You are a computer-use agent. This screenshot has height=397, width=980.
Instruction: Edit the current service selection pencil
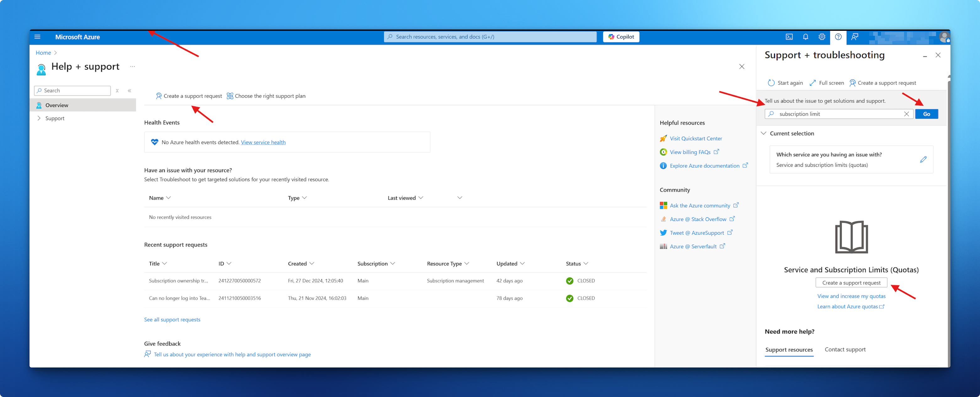923,160
